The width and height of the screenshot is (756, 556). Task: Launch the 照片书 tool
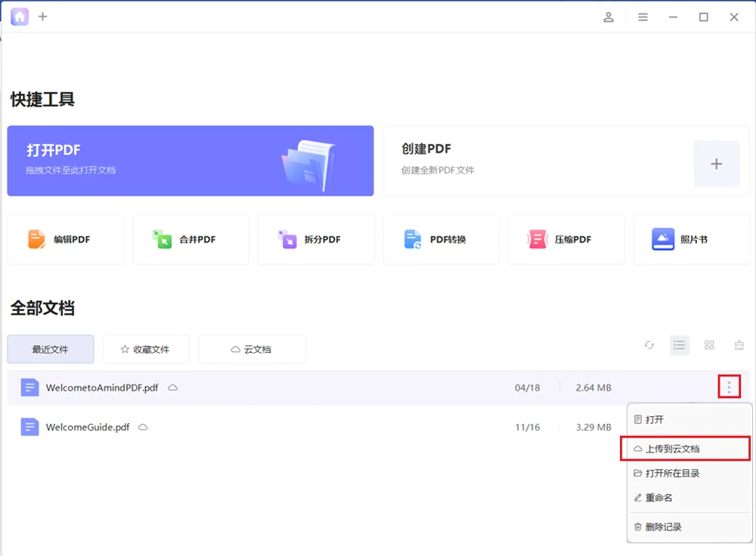coord(692,239)
